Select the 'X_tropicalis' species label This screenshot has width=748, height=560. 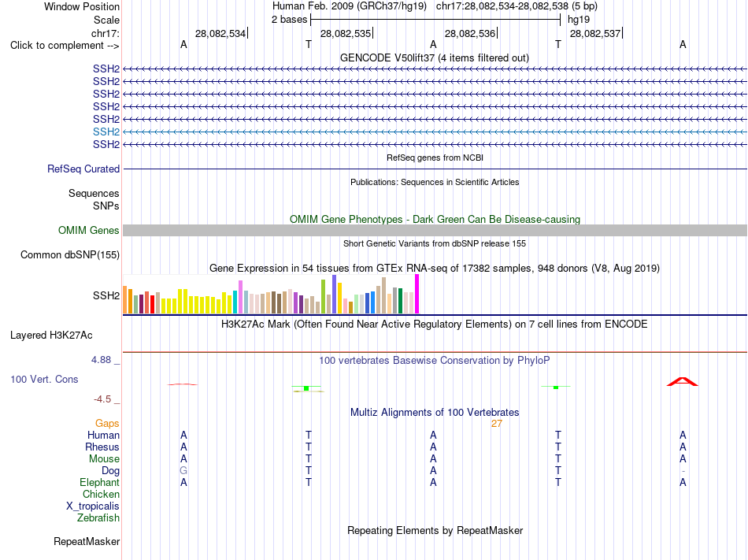93,506
